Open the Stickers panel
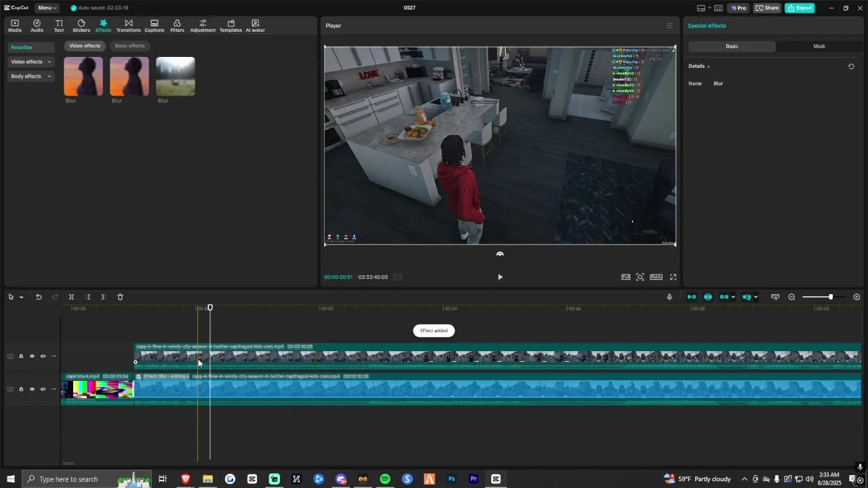This screenshot has width=868, height=488. pyautogui.click(x=81, y=26)
